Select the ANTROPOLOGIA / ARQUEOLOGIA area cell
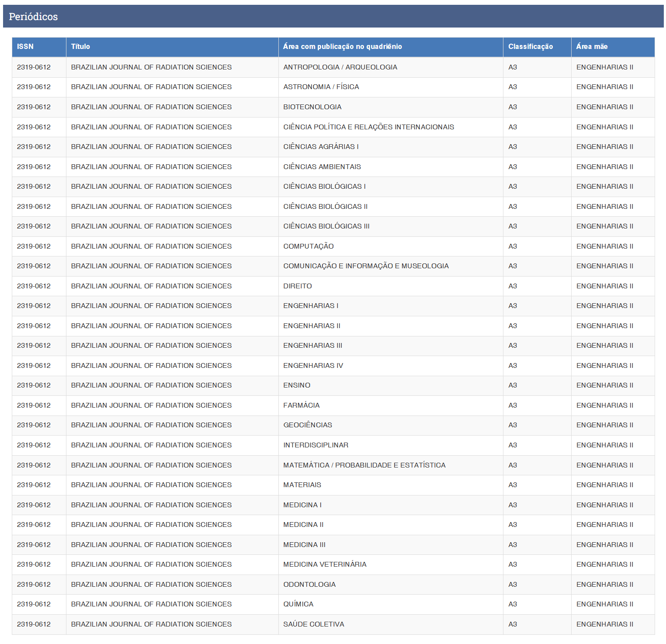The width and height of the screenshot is (666, 644). pos(340,67)
